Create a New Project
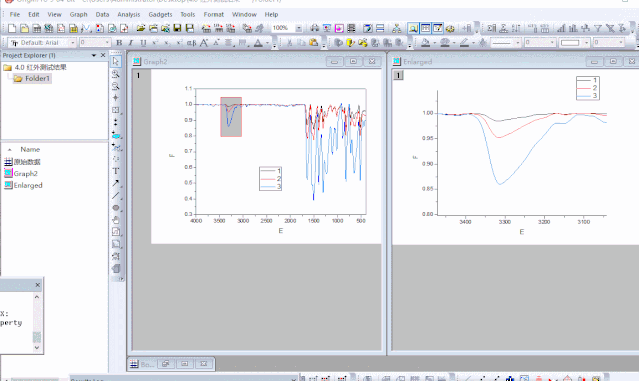 pyautogui.click(x=12, y=28)
